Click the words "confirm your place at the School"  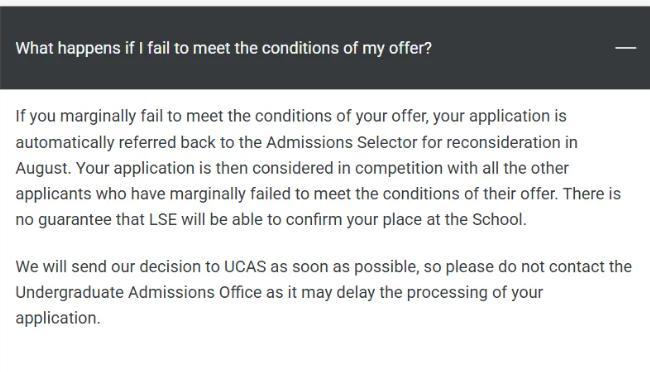tap(404, 219)
